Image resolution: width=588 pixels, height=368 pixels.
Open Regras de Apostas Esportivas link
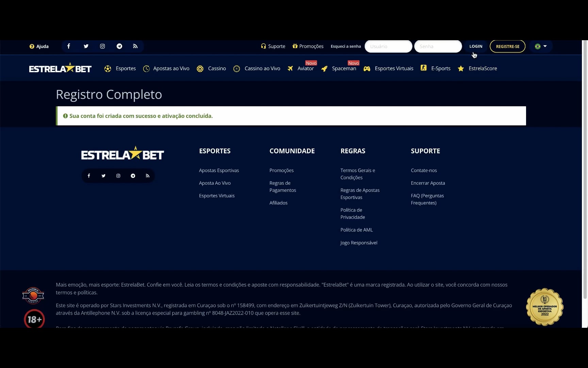click(x=360, y=194)
